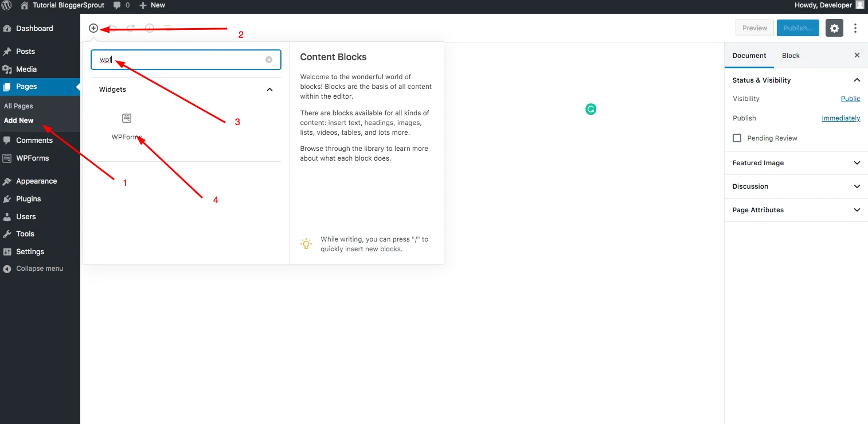Viewport: 868px width, 424px height.
Task: Switch to the Block tab
Action: tap(791, 55)
